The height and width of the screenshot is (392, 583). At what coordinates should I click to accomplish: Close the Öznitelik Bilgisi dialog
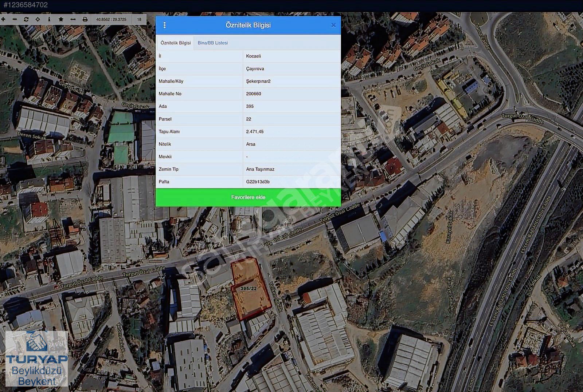pos(333,25)
